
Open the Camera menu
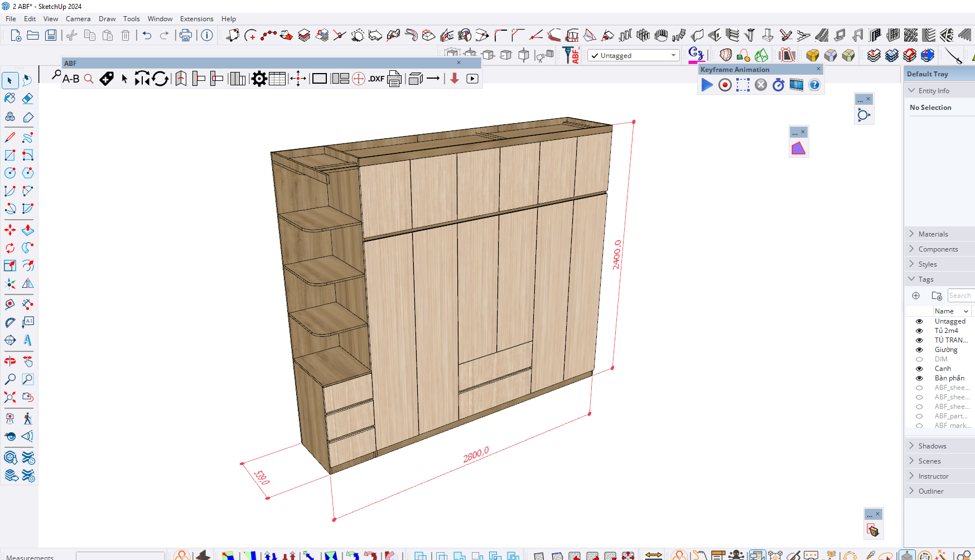click(78, 19)
